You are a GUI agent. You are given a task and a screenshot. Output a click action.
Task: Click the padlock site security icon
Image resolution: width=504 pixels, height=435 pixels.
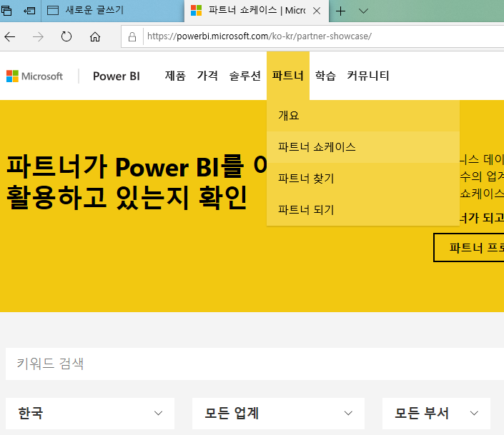click(x=132, y=36)
